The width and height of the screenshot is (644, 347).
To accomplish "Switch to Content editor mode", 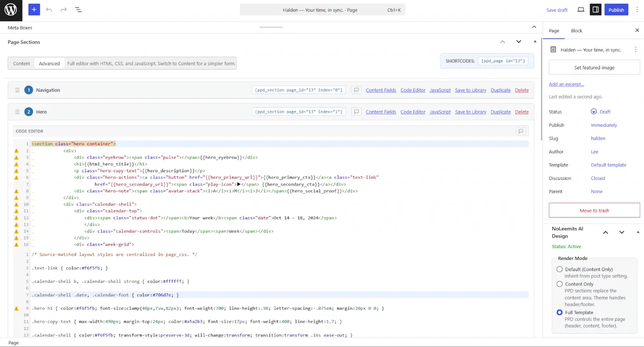I will 21,63.
